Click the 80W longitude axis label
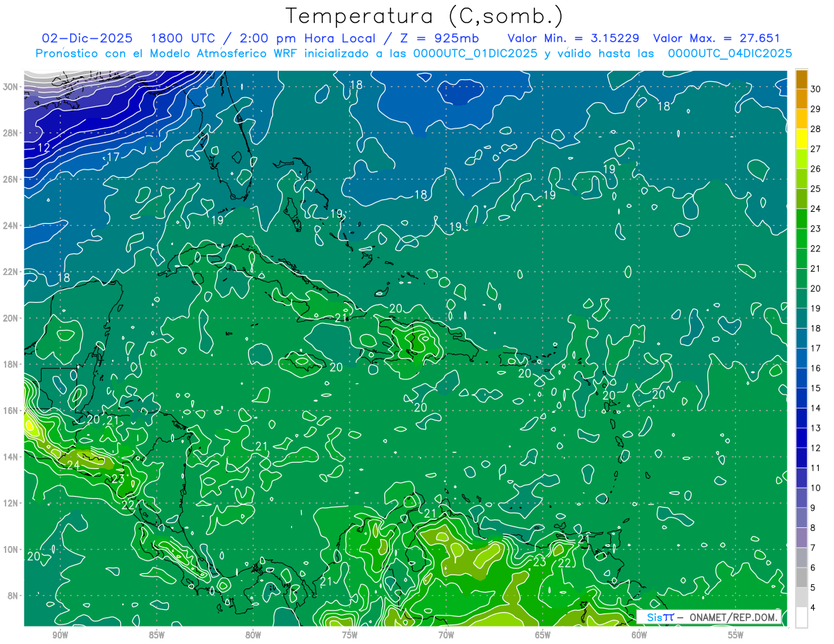Image resolution: width=834 pixels, height=644 pixels. point(253,635)
